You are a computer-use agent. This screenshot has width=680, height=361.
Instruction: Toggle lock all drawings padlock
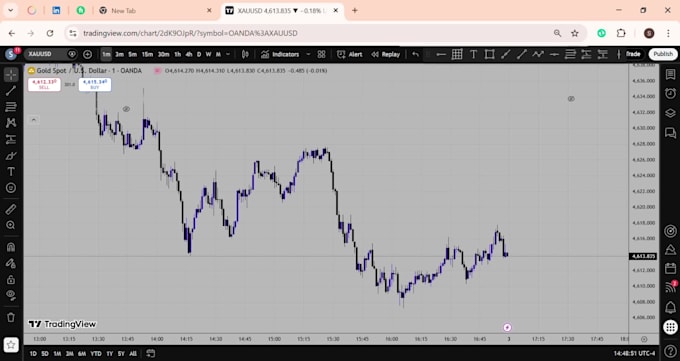[11, 279]
